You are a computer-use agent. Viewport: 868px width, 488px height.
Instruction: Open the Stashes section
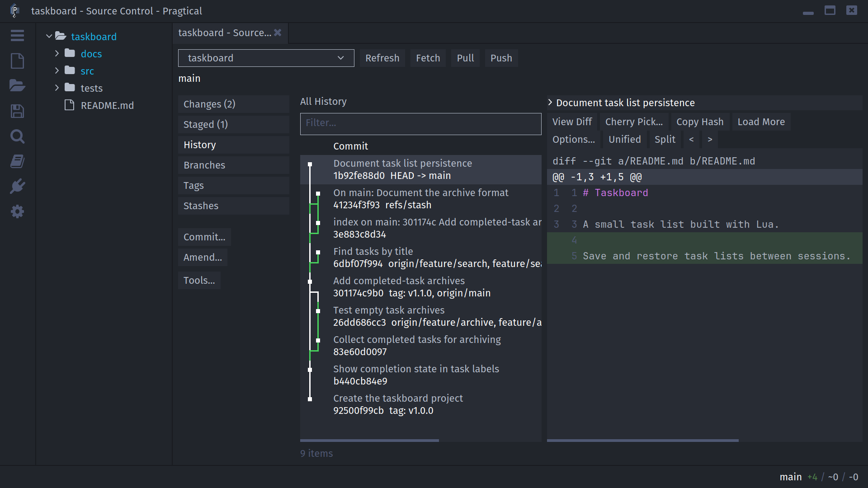[x=233, y=206]
